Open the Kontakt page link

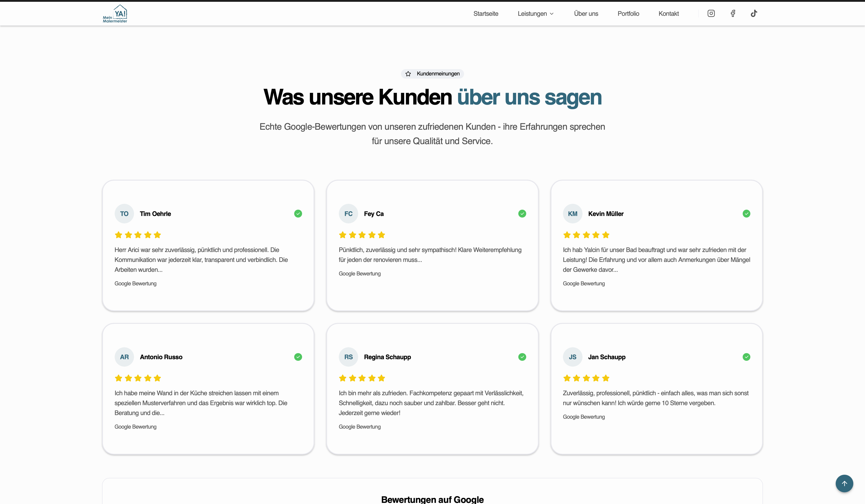[x=668, y=14]
